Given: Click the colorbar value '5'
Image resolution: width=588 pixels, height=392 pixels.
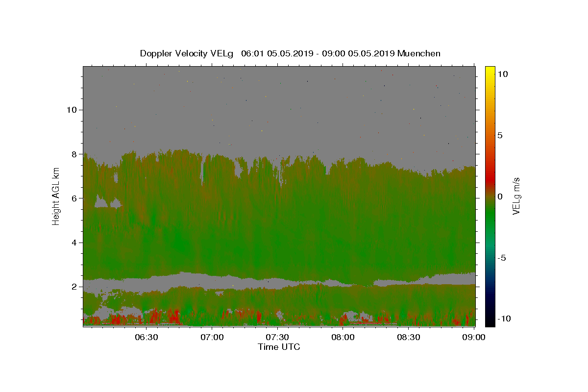Looking at the screenshot, I should click(500, 135).
